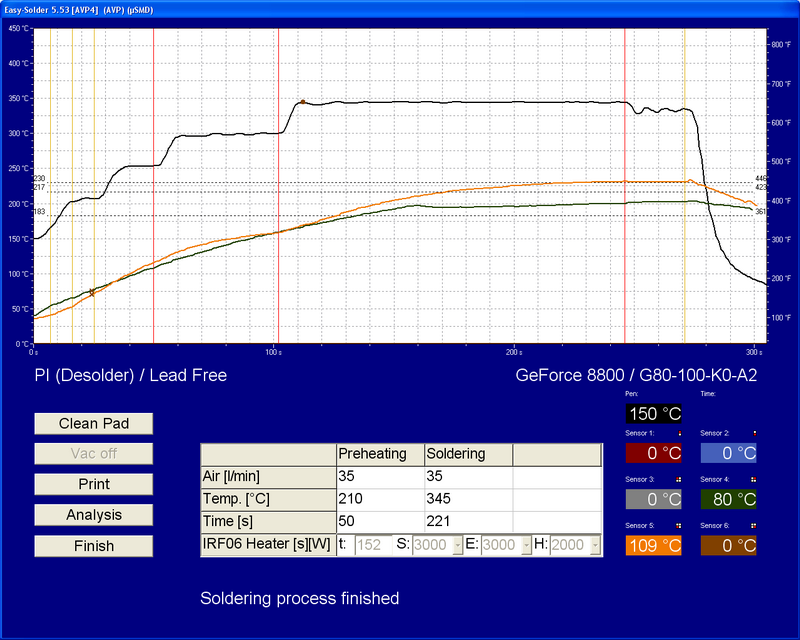Click the heater time field showing 152
Image resolution: width=800 pixels, height=640 pixels.
tap(373, 545)
